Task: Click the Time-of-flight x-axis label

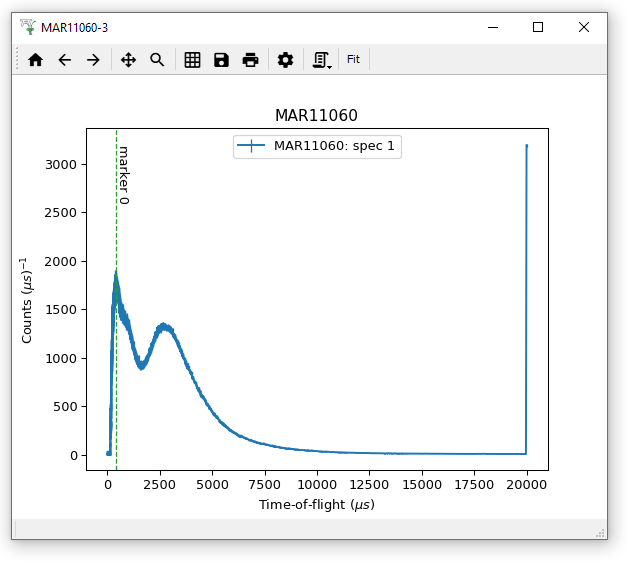Action: 316,505
